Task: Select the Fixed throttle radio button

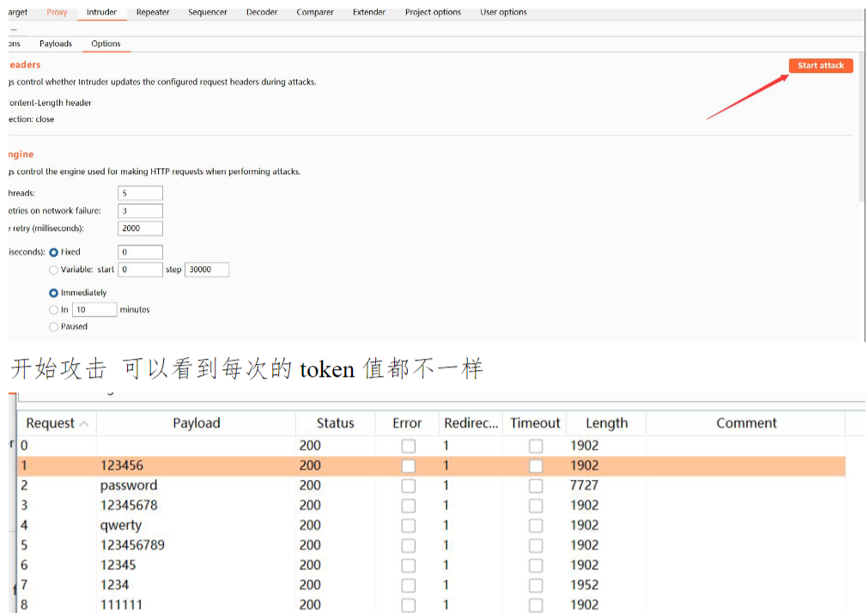Action: pyautogui.click(x=54, y=252)
